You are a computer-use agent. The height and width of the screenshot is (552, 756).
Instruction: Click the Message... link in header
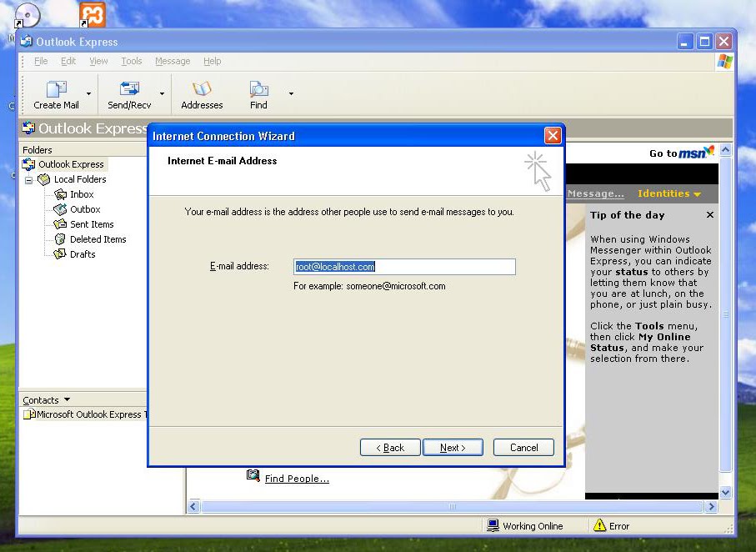click(595, 193)
